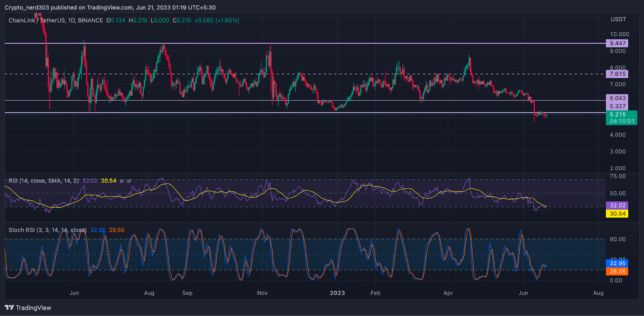This screenshot has height=316, width=644.
Task: Click the 50.00 tick on RSI axis
Action: [618, 193]
